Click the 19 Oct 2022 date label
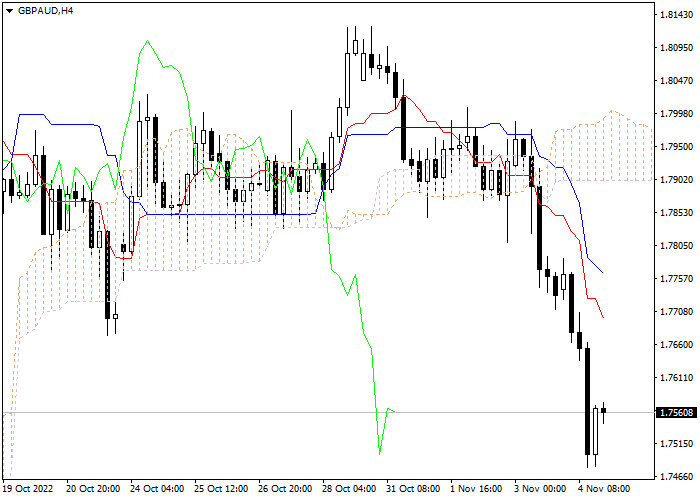 point(28,489)
